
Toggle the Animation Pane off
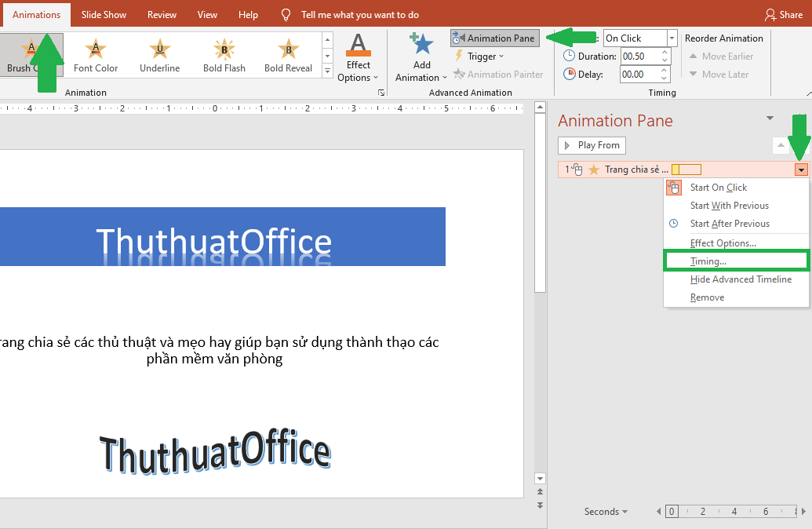pos(494,38)
